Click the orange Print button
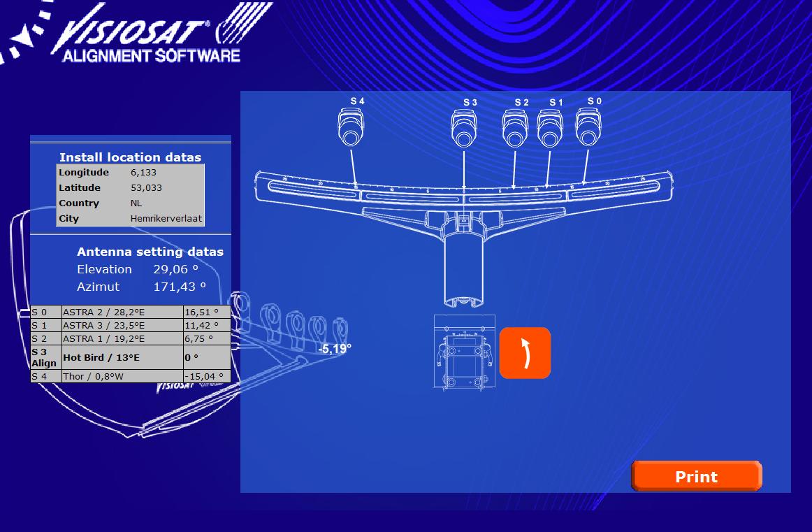812x532 pixels. (697, 476)
